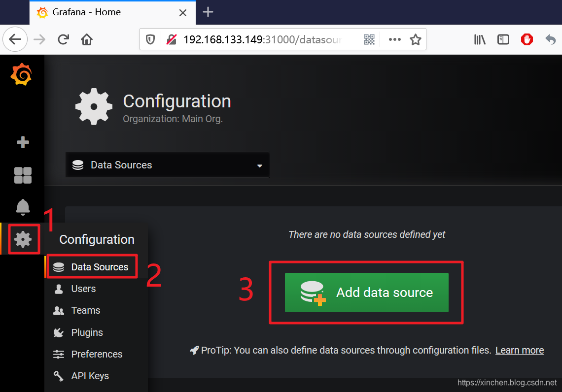562x392 pixels.
Task: Open the Alerting bell icon
Action: click(23, 207)
